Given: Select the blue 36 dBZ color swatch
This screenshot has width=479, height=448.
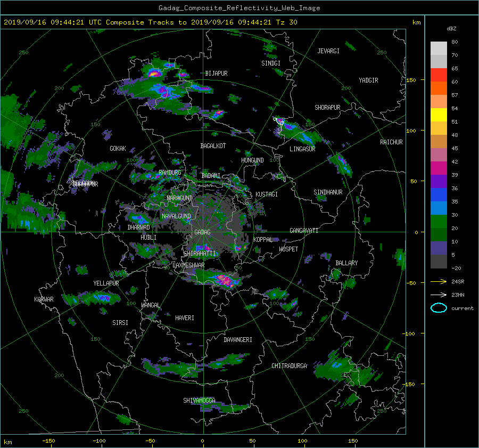Looking at the screenshot, I should (x=439, y=194).
